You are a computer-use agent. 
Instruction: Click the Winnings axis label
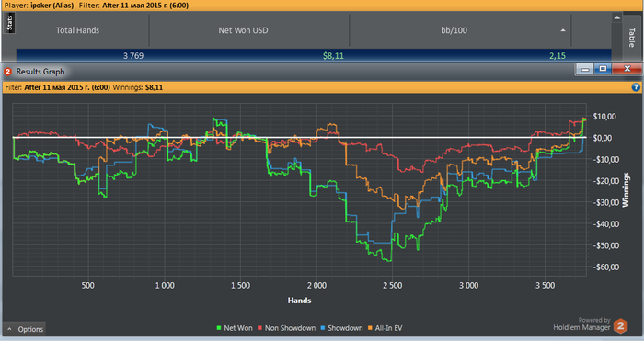click(626, 189)
